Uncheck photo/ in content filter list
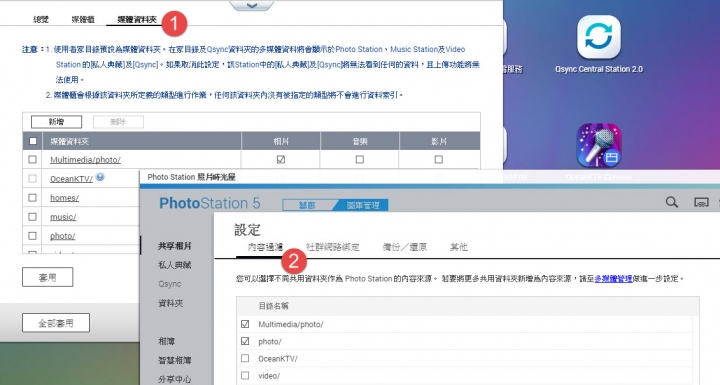 tap(245, 341)
